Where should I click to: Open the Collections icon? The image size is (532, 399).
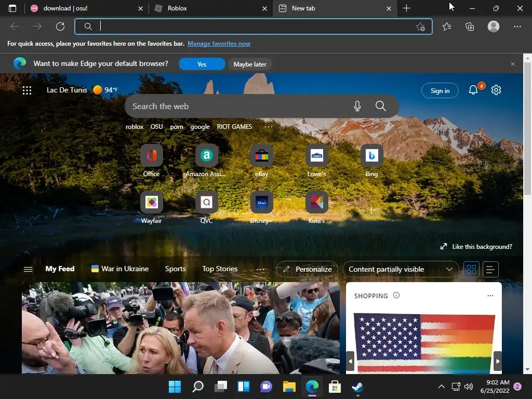470,26
